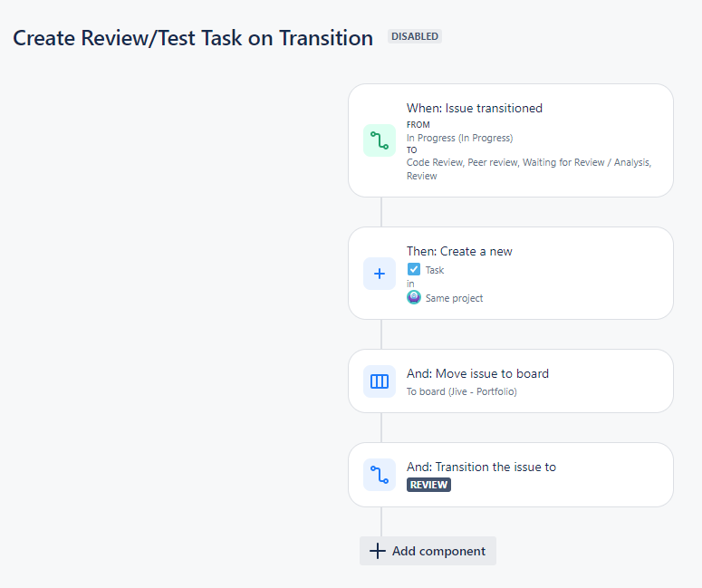Click the blue plus Create issue icon
The height and width of the screenshot is (588, 702).
pos(380,274)
